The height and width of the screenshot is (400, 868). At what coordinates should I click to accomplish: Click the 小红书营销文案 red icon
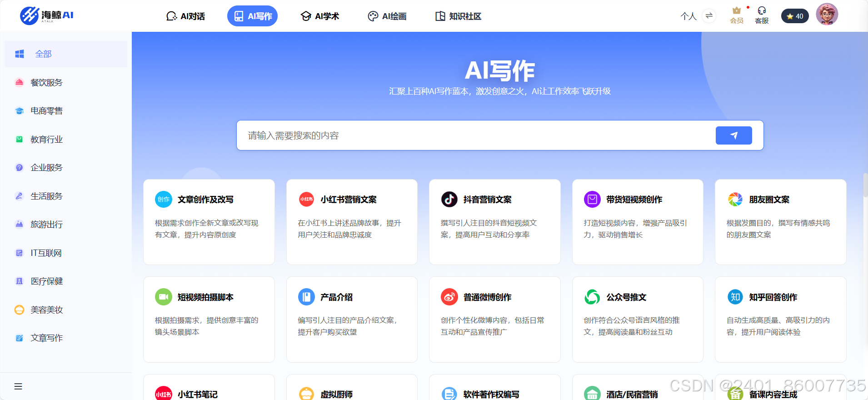(x=306, y=199)
